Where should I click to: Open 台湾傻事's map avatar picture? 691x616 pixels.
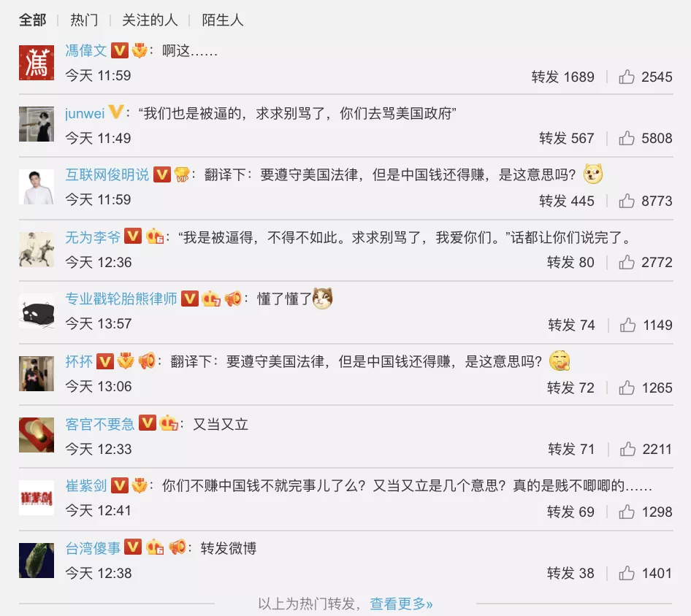tap(36, 560)
